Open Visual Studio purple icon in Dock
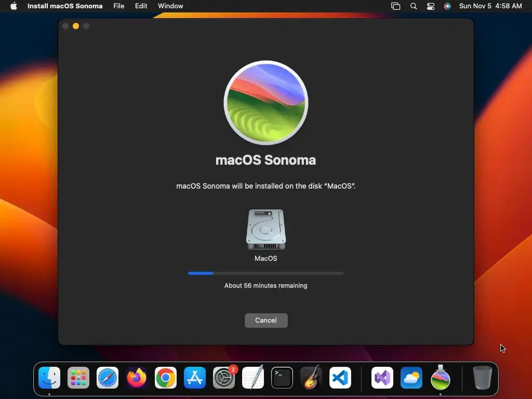Screen dimensions: 532x399 [x=382, y=378]
